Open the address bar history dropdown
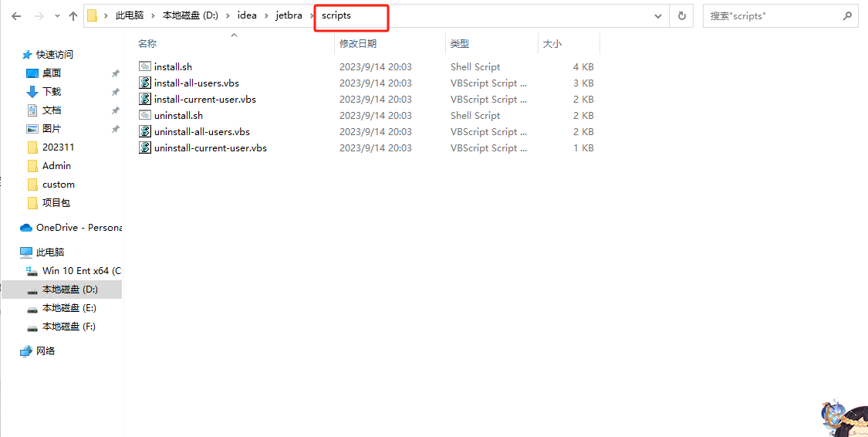 click(x=658, y=16)
